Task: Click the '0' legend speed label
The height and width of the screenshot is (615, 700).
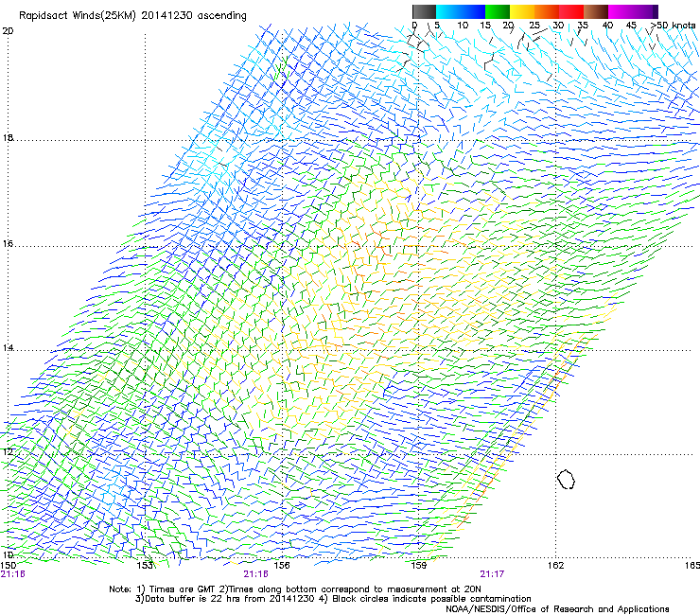Action: [414, 25]
